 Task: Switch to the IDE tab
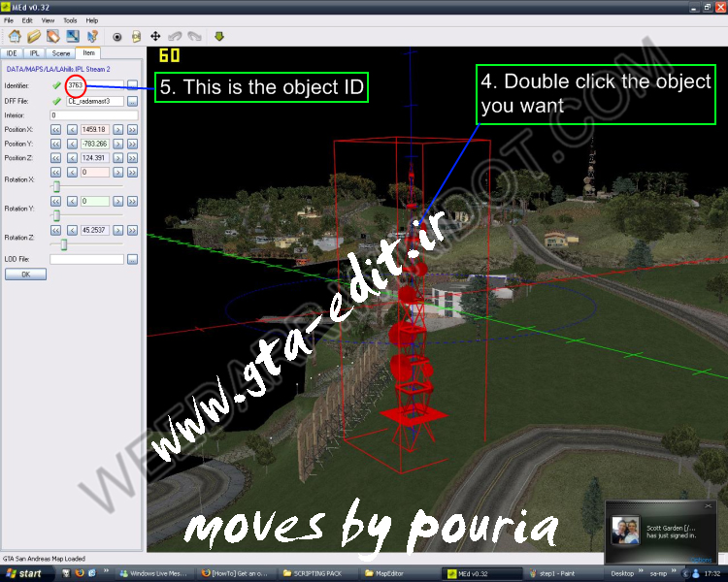pos(12,53)
